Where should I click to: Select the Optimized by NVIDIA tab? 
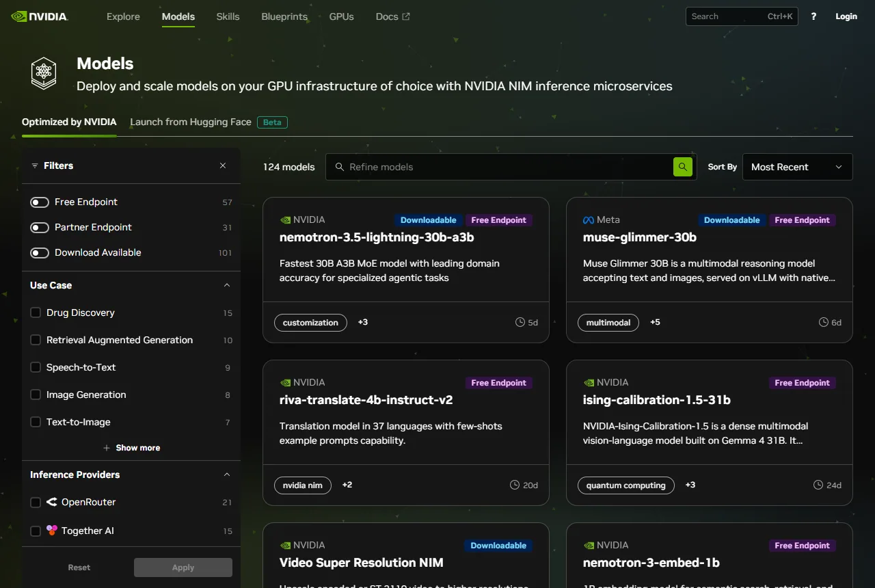coord(69,122)
